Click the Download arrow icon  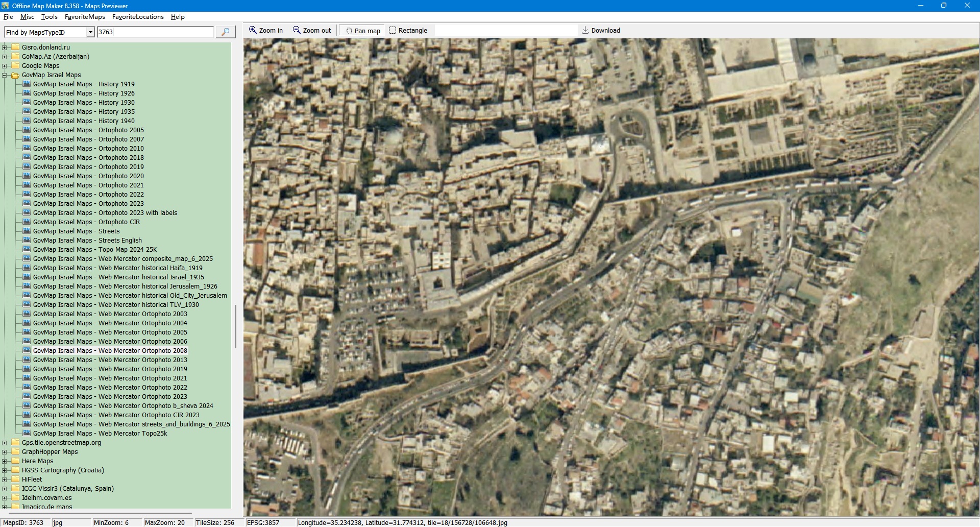tap(585, 30)
